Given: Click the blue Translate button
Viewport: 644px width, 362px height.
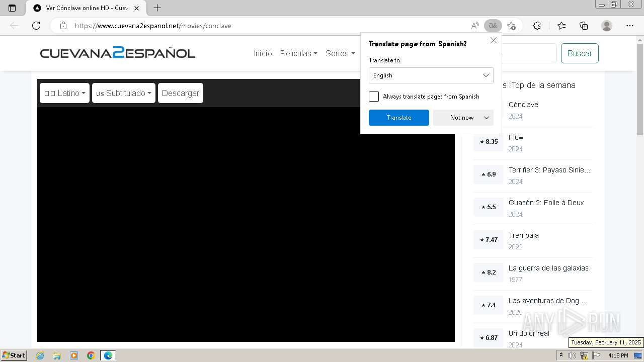Looking at the screenshot, I should coord(399,118).
